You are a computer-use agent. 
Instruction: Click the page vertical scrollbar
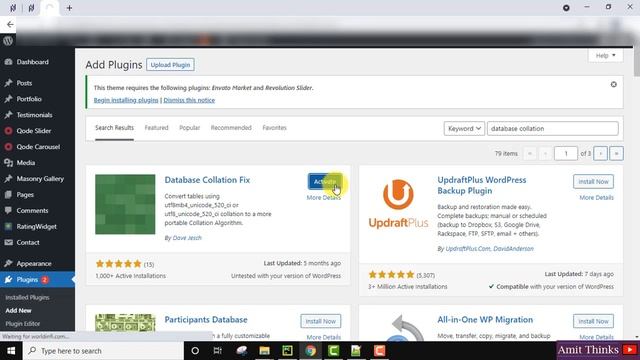[636, 61]
